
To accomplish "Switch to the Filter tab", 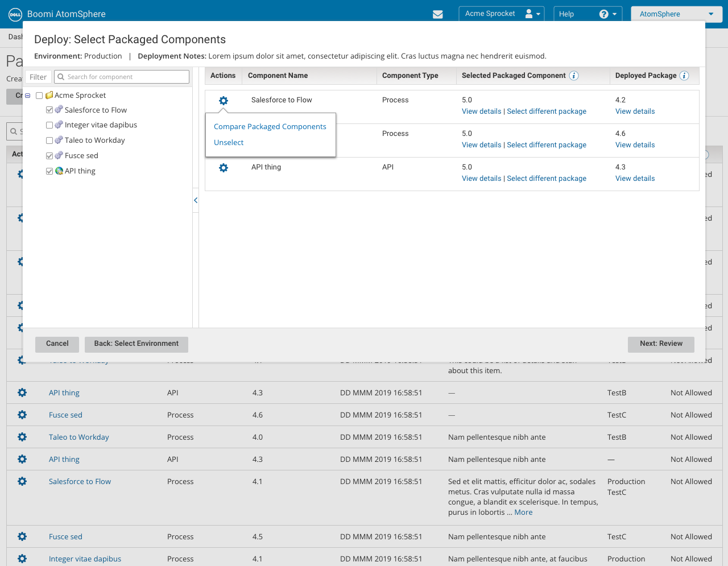I will [x=38, y=77].
